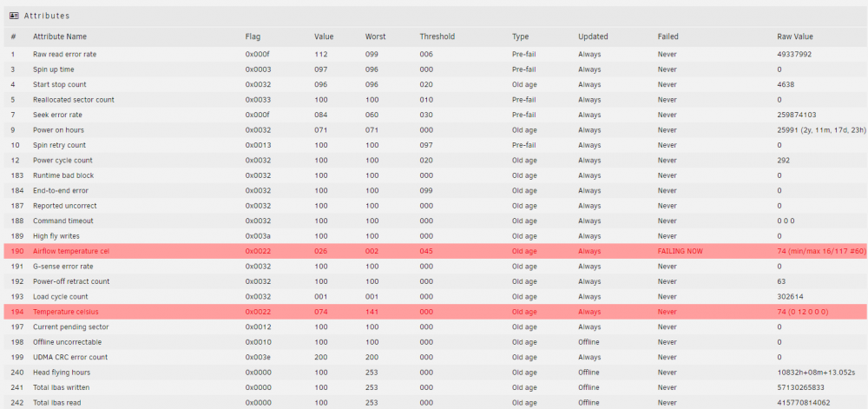Image resolution: width=868 pixels, height=409 pixels.
Task: Click flag 0x0013 in Spin retry row
Action: point(256,145)
